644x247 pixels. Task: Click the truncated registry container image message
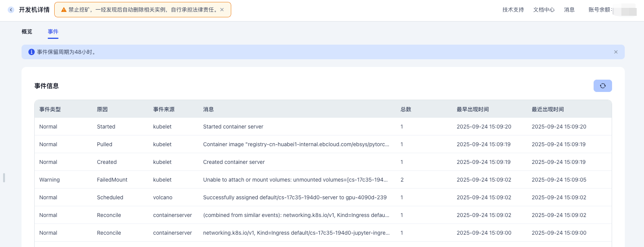[x=296, y=144]
